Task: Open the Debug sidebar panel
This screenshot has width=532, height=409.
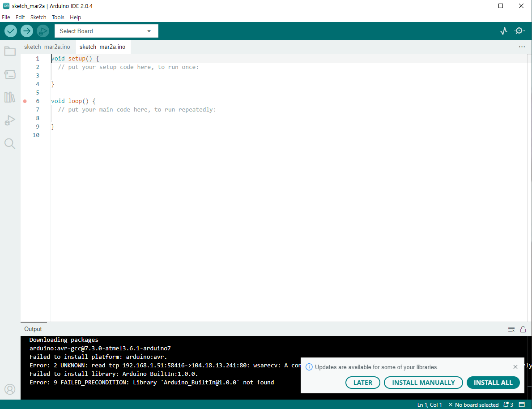Action: (x=10, y=121)
